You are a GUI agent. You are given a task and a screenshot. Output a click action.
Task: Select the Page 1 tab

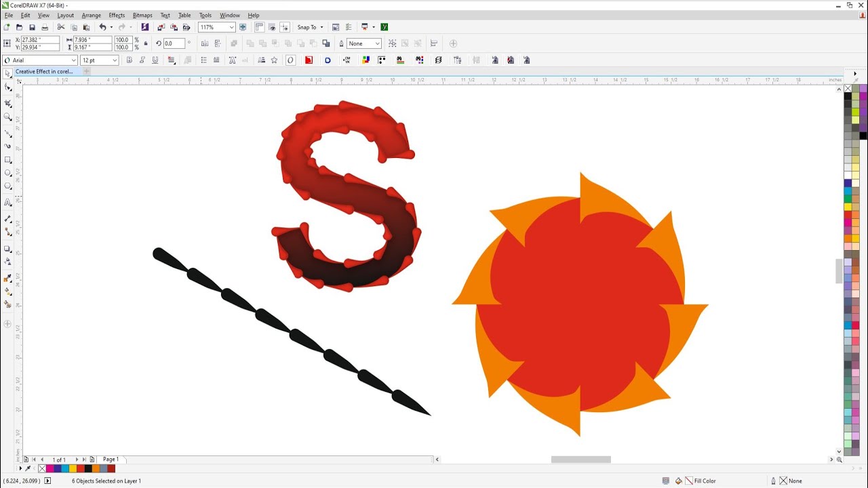pyautogui.click(x=111, y=460)
